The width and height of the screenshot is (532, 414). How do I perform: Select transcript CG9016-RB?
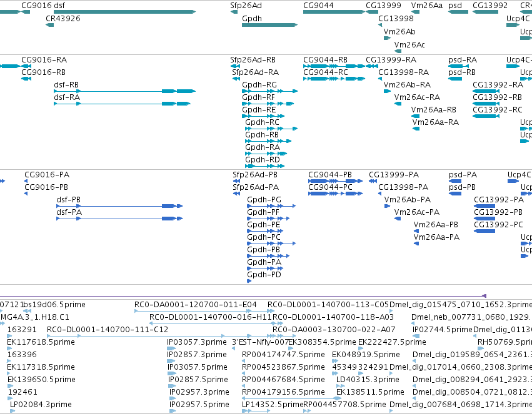pos(26,79)
